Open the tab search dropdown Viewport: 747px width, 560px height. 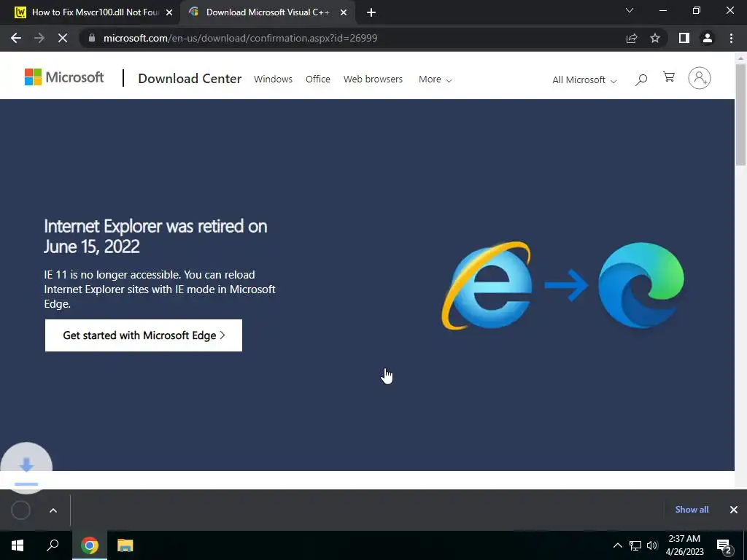click(x=630, y=10)
